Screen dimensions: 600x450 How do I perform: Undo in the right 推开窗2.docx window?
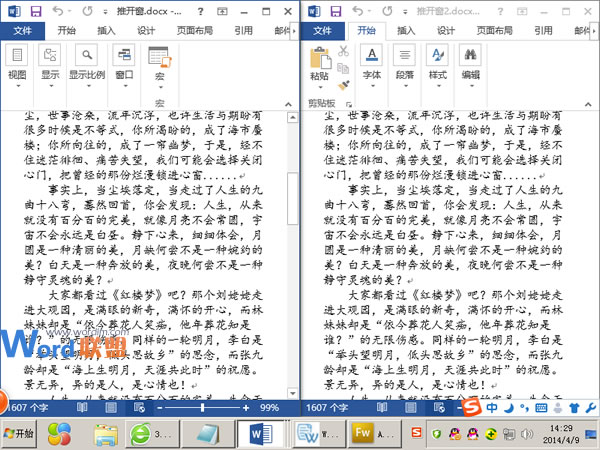point(358,11)
